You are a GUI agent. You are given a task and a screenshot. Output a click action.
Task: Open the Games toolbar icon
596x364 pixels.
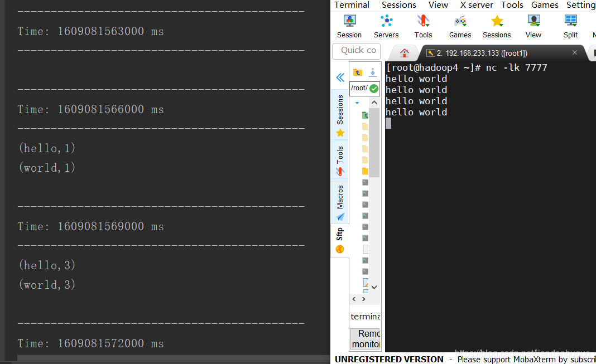tap(460, 26)
